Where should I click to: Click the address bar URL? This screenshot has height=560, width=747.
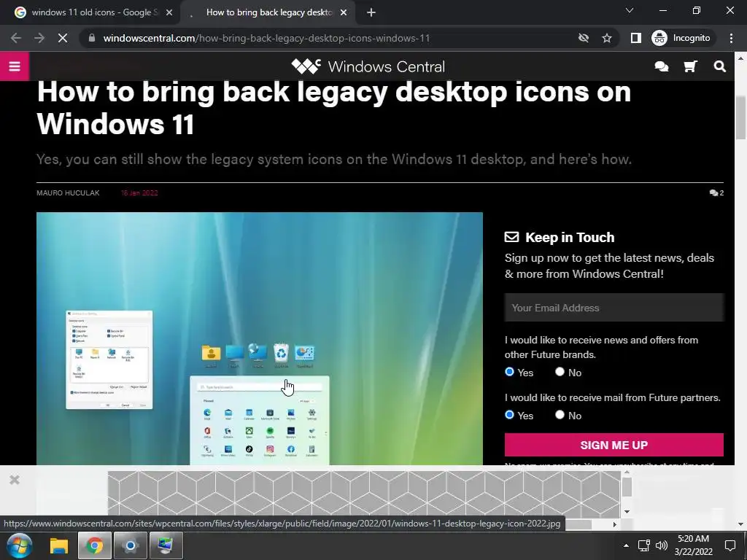click(x=266, y=38)
